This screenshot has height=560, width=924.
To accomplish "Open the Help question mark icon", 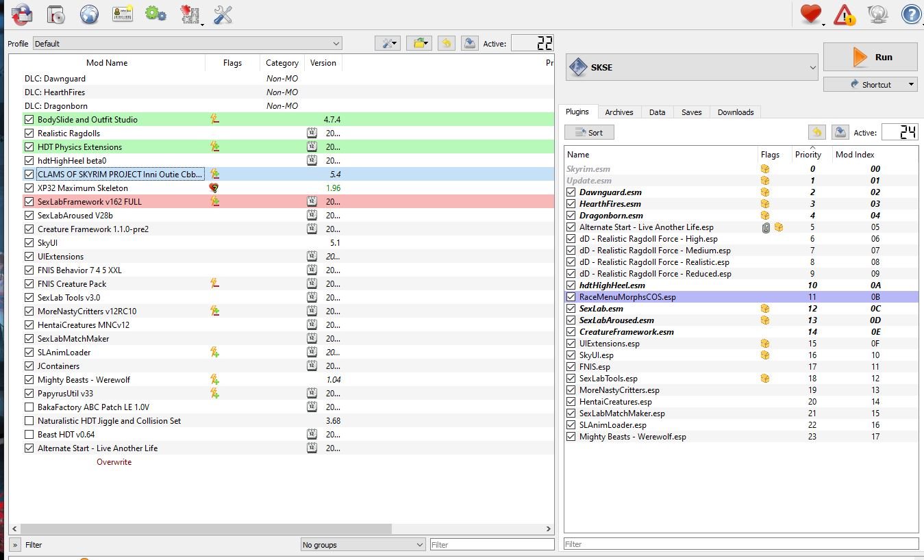I will 912,14.
